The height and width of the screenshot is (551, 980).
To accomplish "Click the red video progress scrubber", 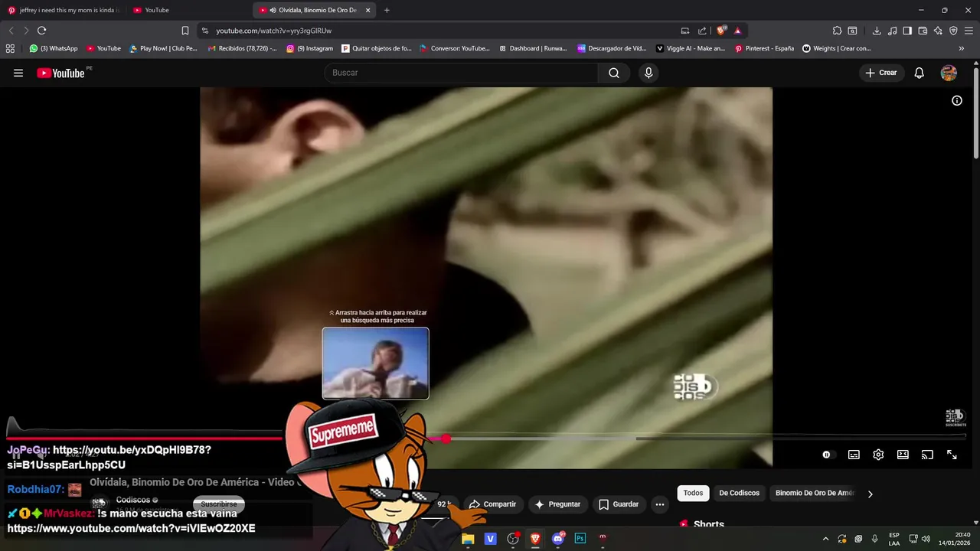I will [446, 439].
